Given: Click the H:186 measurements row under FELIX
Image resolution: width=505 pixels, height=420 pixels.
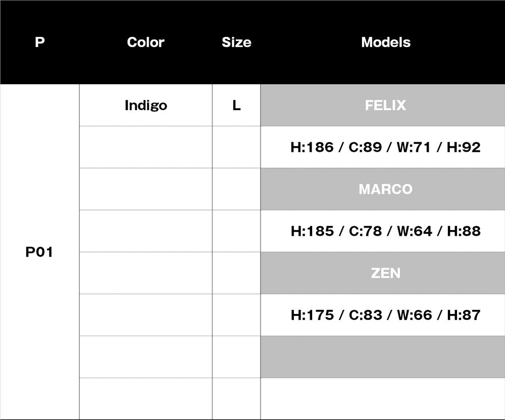Looking at the screenshot, I should (385, 147).
